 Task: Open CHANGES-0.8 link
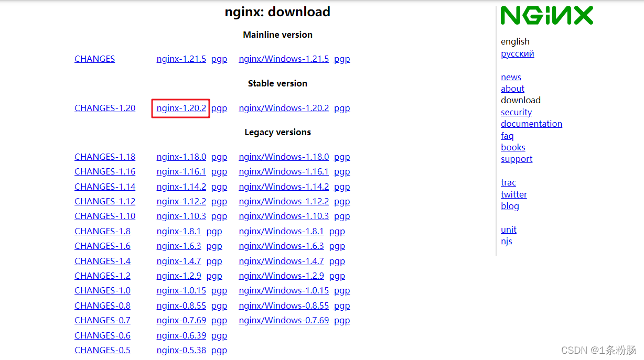[x=102, y=306]
